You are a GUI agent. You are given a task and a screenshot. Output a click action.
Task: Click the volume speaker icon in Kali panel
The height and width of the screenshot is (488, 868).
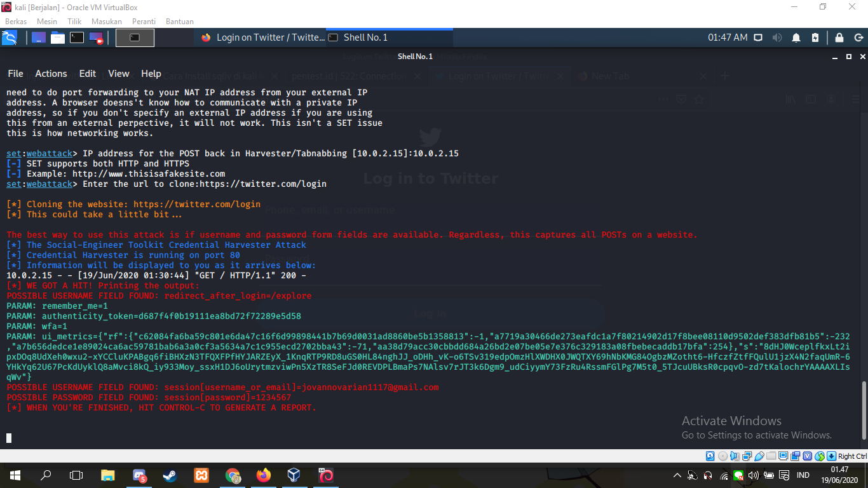[x=776, y=37]
